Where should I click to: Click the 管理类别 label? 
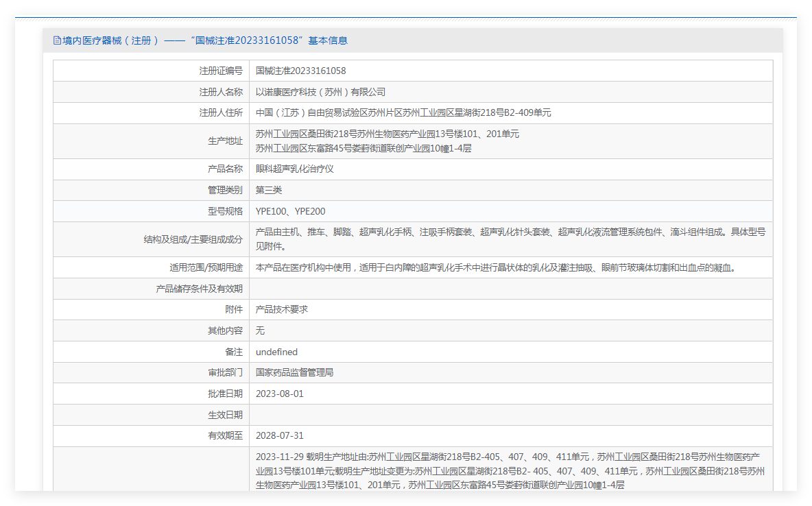[225, 191]
